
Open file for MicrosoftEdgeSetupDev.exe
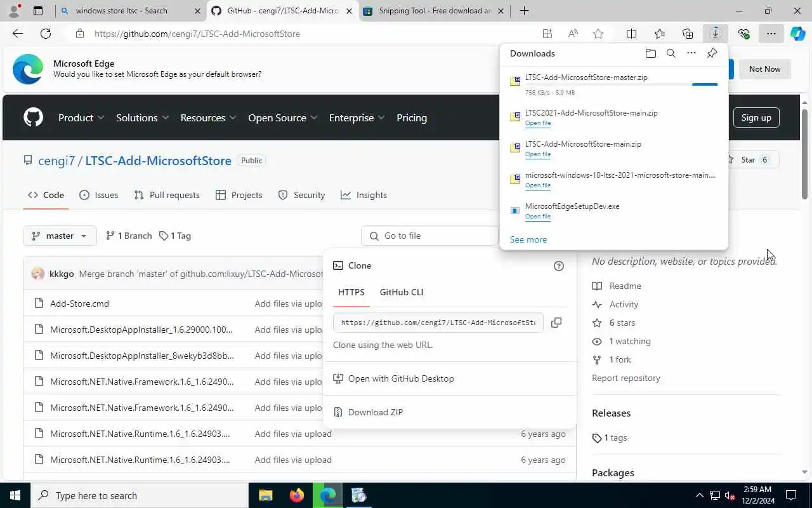point(538,217)
